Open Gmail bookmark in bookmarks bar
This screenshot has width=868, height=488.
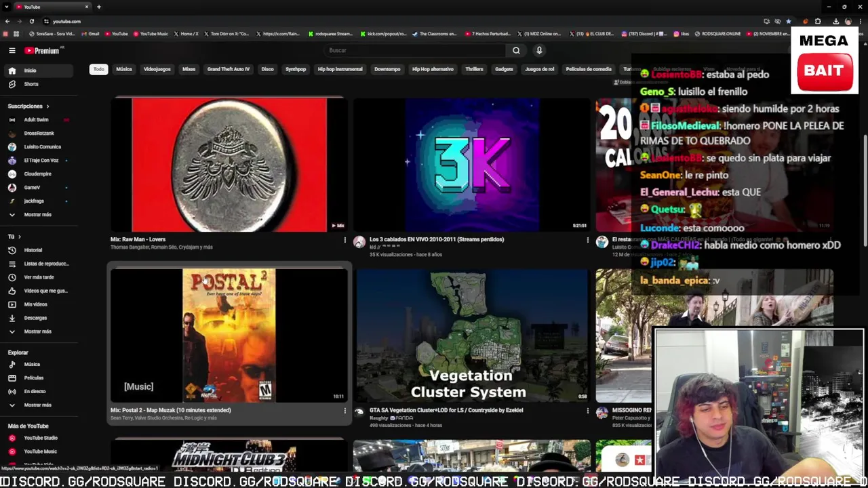pos(91,34)
